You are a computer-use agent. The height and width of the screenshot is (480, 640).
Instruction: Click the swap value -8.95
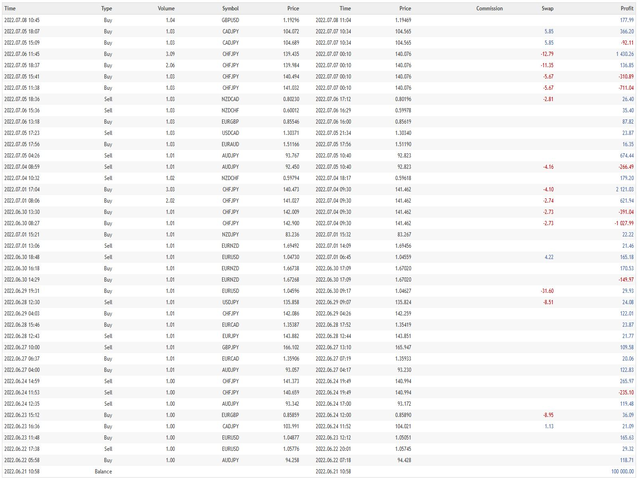(548, 415)
